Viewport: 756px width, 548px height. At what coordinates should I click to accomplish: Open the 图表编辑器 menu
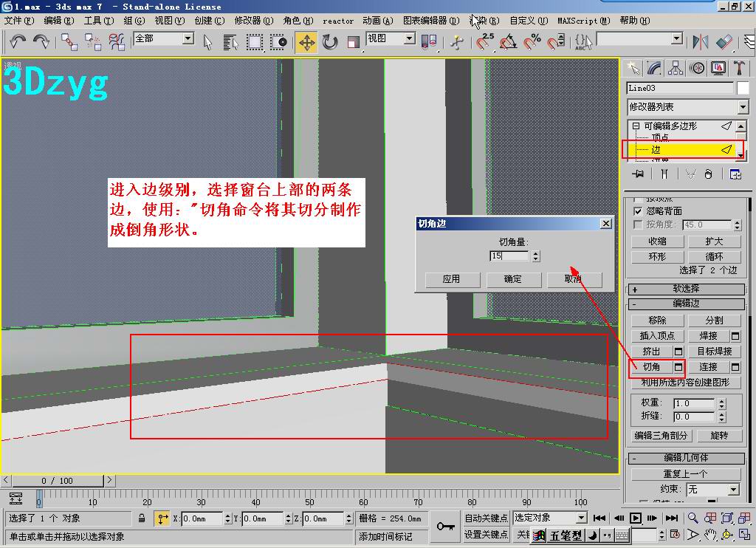coord(431,21)
